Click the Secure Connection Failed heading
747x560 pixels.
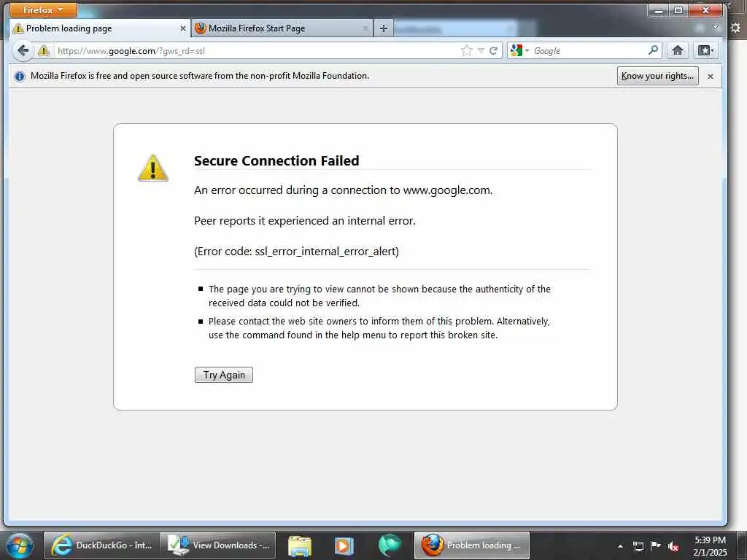coord(276,161)
